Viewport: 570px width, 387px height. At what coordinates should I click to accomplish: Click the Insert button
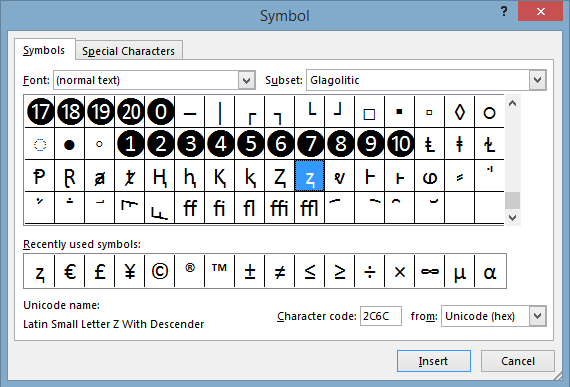pyautogui.click(x=434, y=361)
